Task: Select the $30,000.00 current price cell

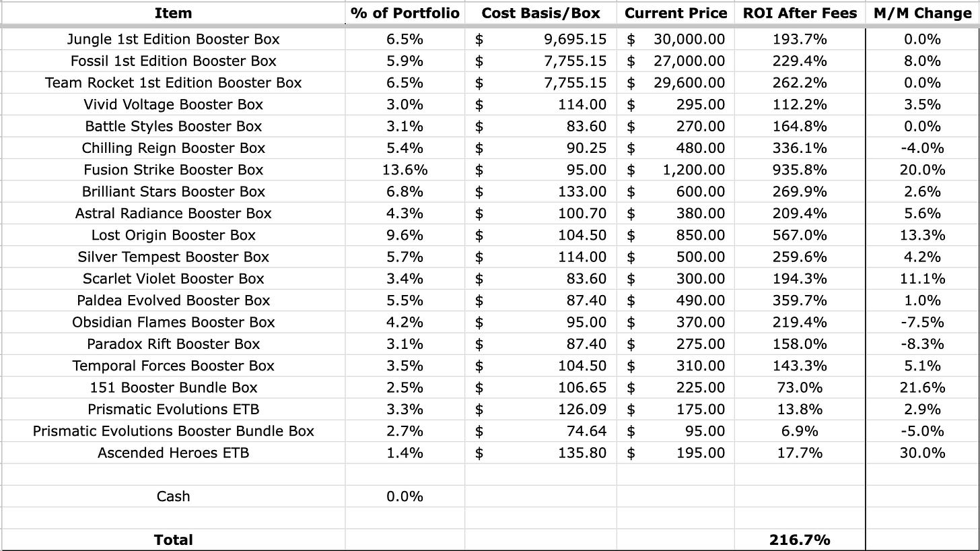Action: [676, 39]
